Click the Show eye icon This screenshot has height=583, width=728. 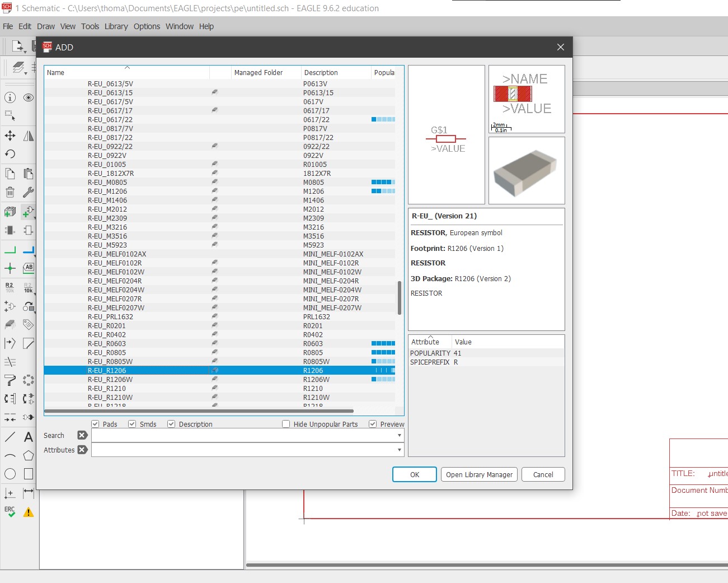[x=29, y=97]
